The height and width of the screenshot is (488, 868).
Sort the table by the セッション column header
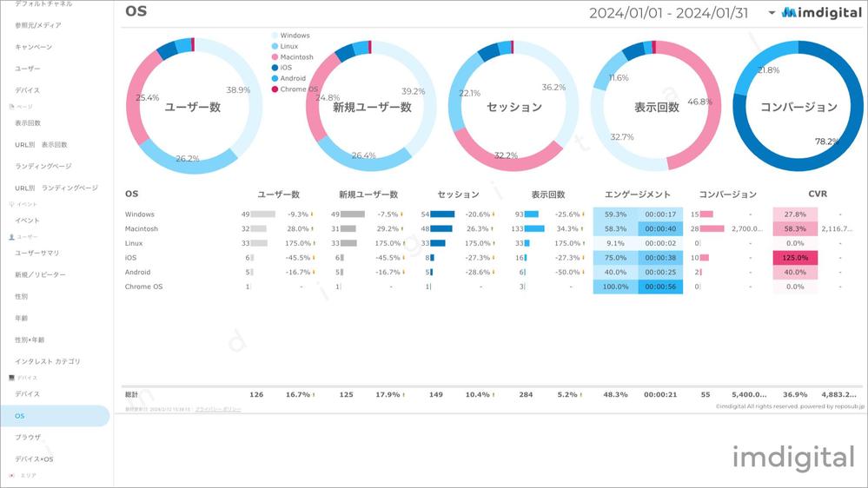click(459, 195)
